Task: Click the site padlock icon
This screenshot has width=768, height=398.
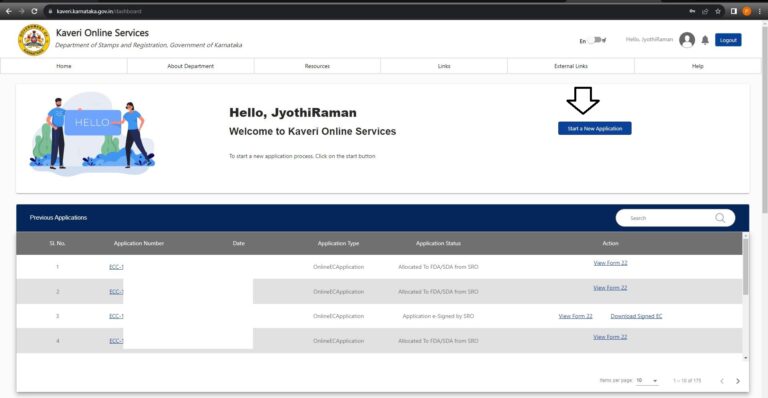Action: point(50,11)
